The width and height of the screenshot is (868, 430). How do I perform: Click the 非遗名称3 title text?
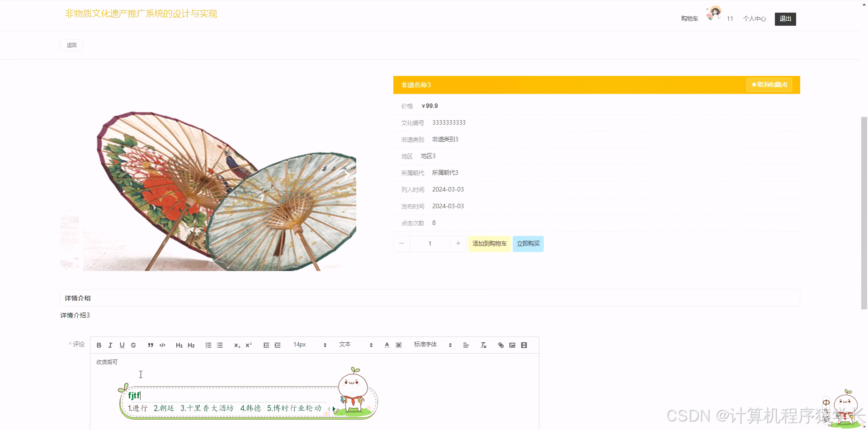point(416,85)
